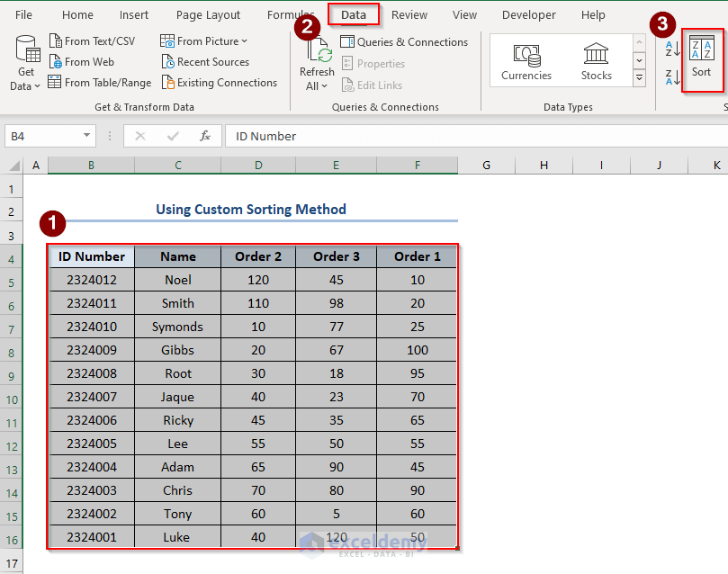Select From Text/CSV import
Image resolution: width=728 pixels, height=574 pixels.
coord(94,40)
